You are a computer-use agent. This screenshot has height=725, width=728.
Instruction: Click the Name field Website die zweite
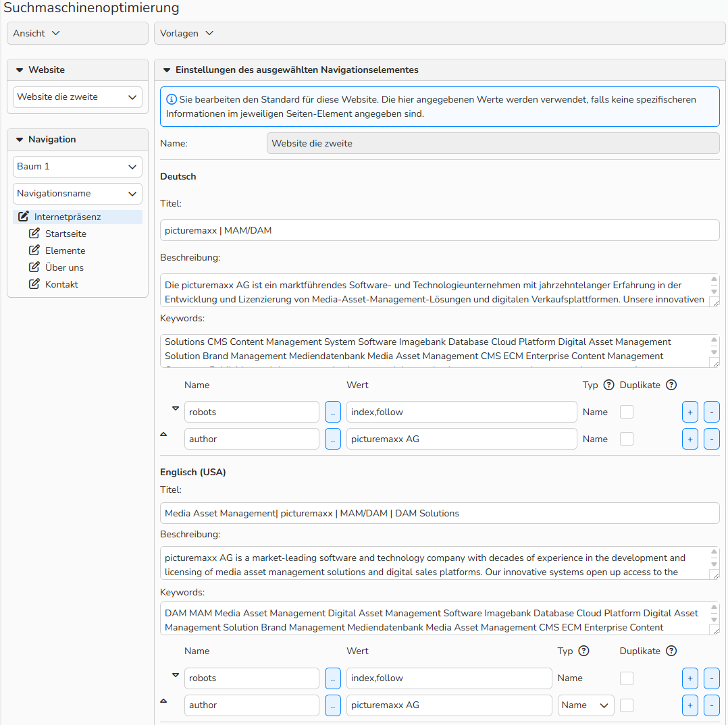tap(493, 143)
